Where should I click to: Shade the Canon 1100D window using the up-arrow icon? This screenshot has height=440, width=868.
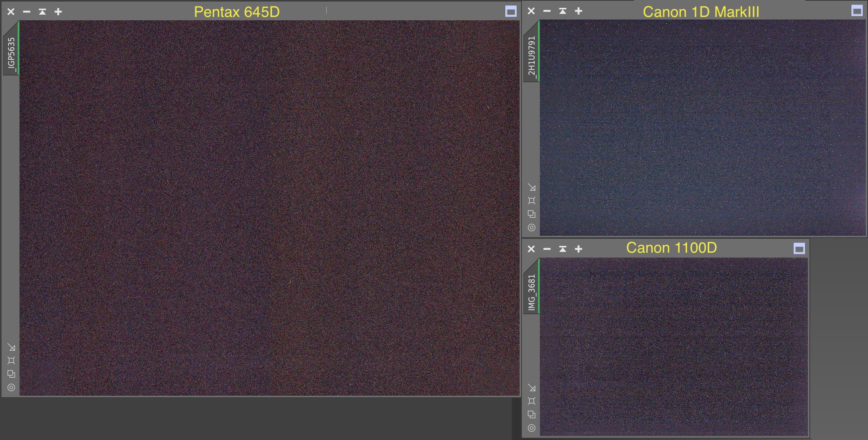(x=563, y=249)
